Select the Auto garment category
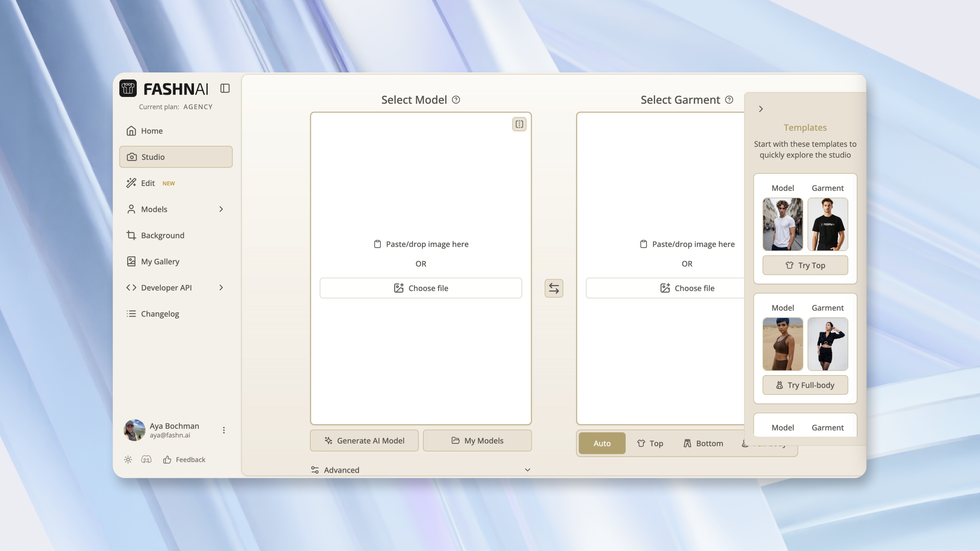980x551 pixels. click(x=602, y=443)
